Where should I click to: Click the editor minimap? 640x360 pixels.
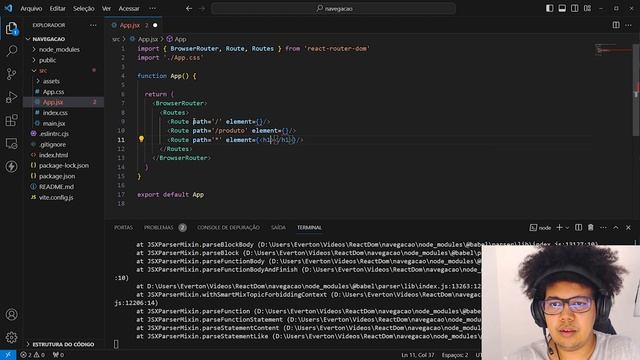613,50
